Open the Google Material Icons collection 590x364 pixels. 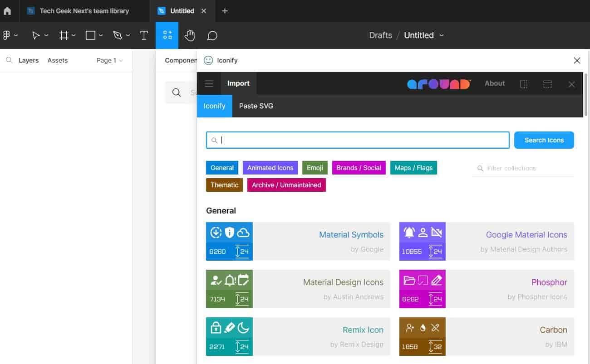click(487, 241)
